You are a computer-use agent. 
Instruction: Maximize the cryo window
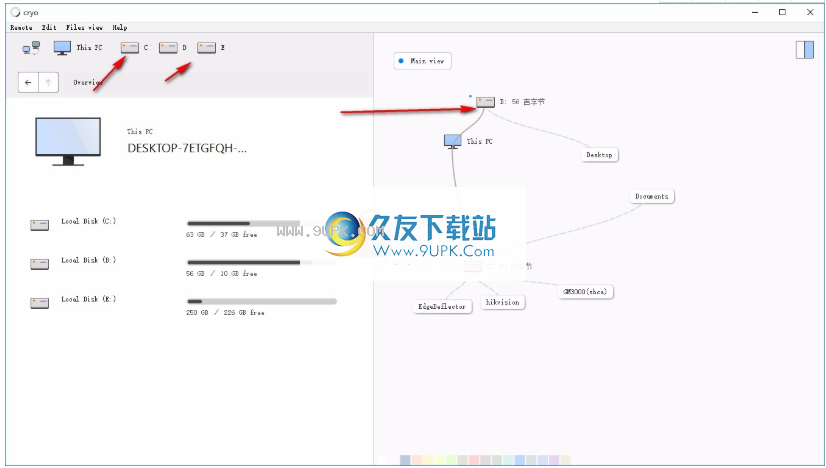[x=782, y=12]
